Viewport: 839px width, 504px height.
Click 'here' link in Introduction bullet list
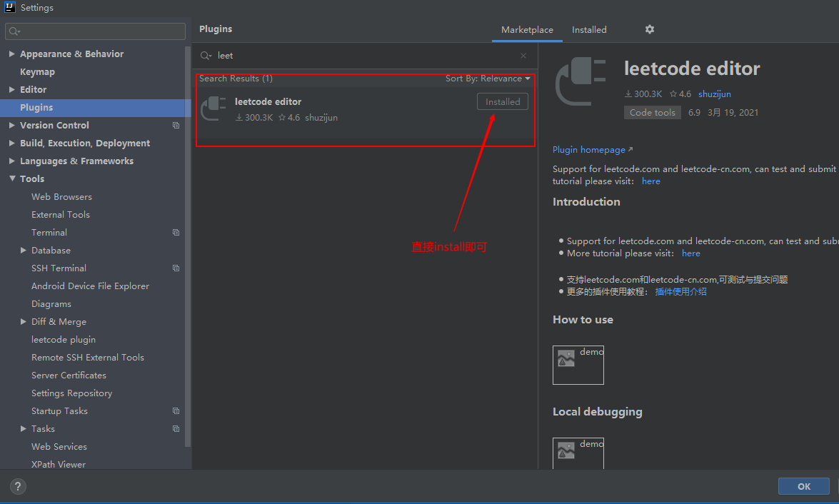click(690, 253)
